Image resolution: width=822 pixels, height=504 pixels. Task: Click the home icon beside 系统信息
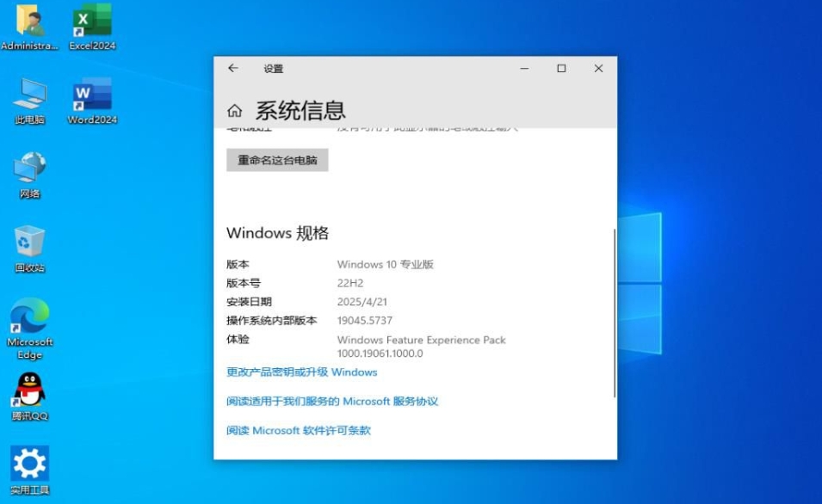[x=234, y=111]
